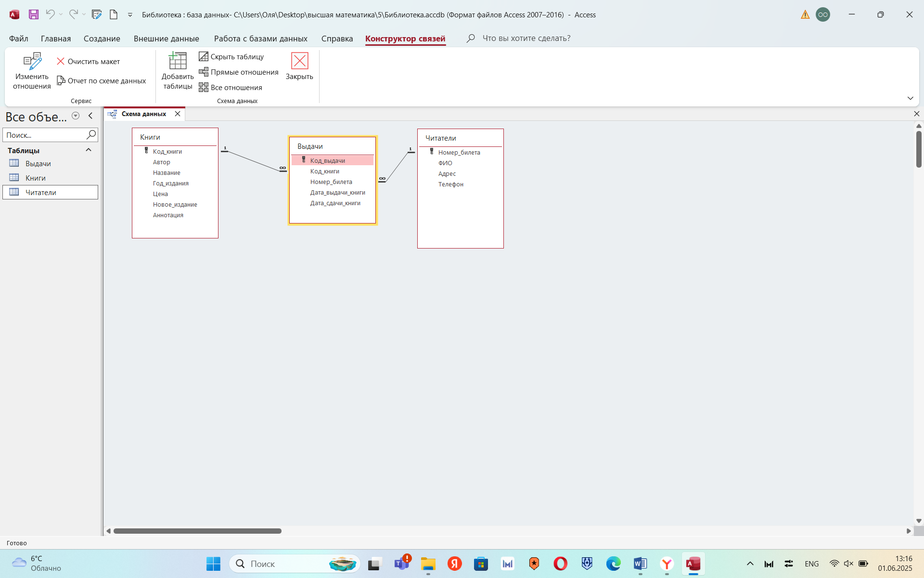Select the Книги table in navigation pane

point(36,178)
